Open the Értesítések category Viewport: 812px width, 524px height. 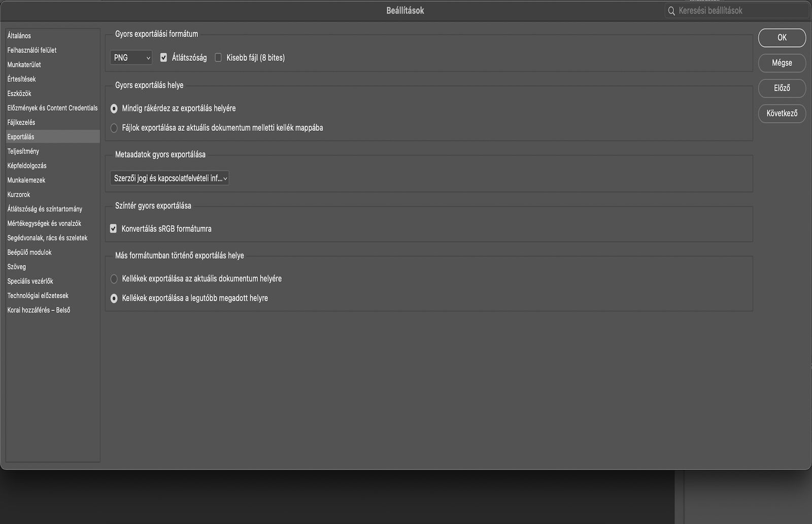53,79
